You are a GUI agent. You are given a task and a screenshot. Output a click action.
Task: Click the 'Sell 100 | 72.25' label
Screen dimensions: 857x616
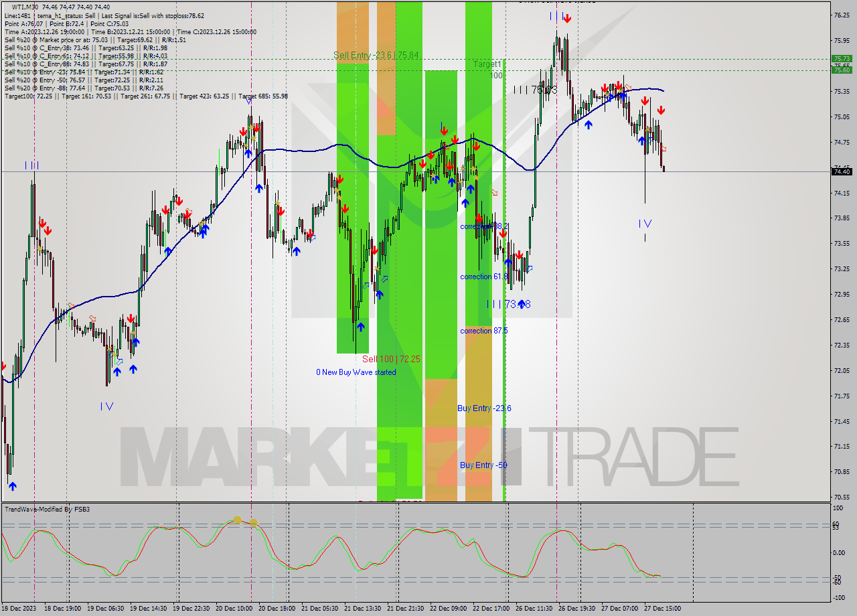391,359
